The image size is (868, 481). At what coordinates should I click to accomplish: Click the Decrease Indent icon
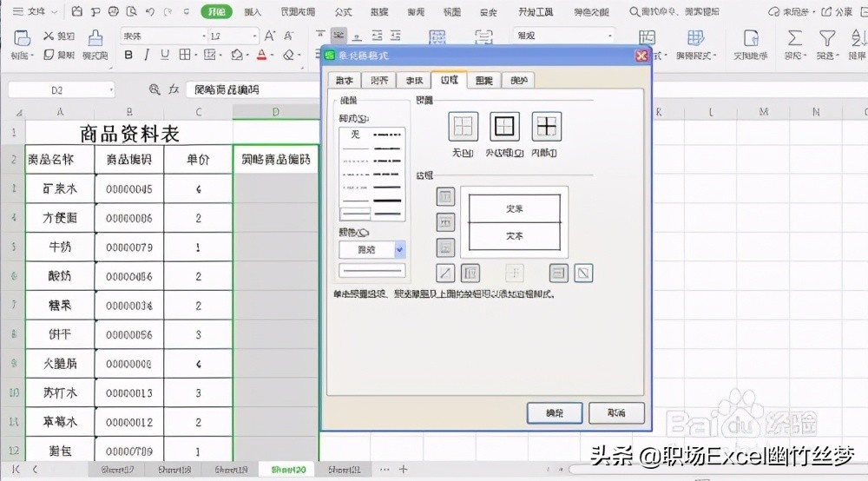pos(377,36)
